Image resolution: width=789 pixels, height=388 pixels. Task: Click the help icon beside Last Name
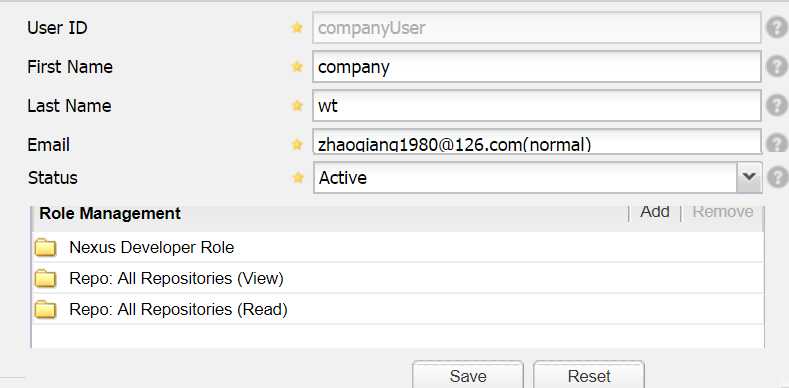(x=777, y=106)
